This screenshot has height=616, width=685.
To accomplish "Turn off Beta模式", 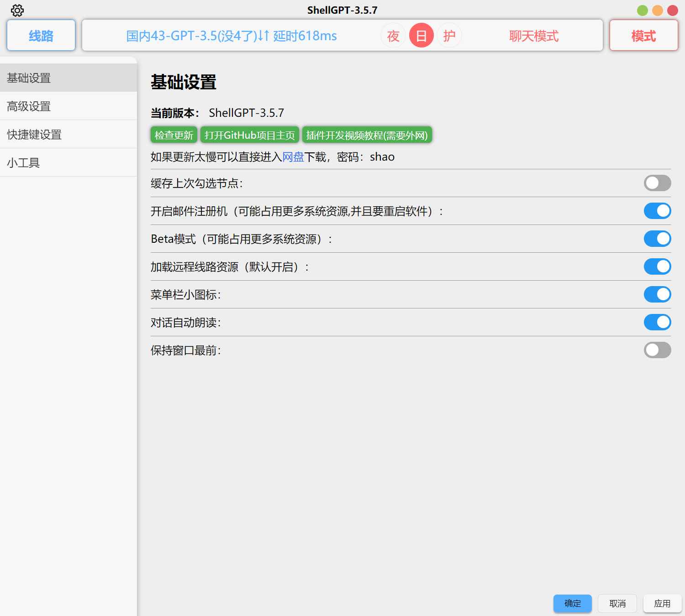I will 657,239.
